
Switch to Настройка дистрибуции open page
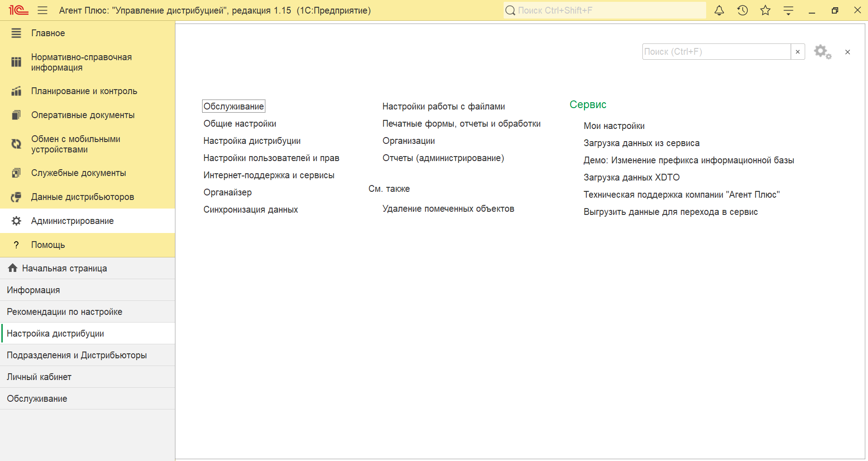click(87, 333)
